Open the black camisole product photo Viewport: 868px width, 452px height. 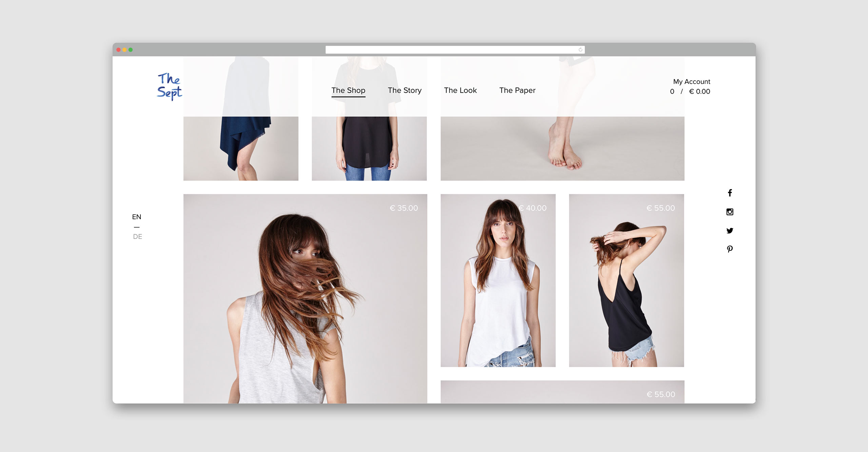[626, 280]
